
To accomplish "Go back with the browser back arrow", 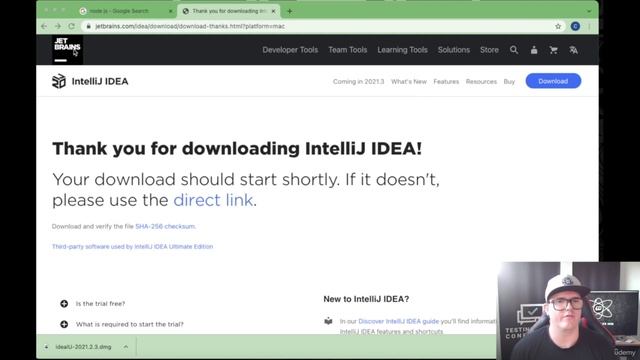I will pyautogui.click(x=44, y=26).
